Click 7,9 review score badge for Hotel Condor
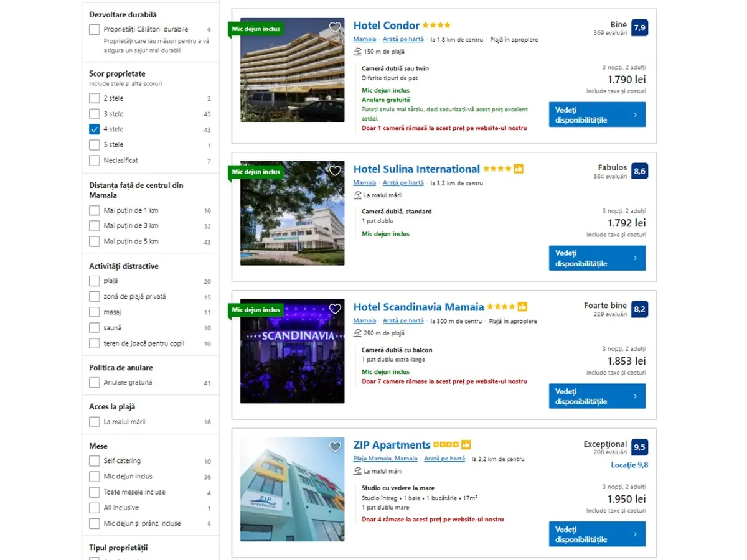The height and width of the screenshot is (560, 747). point(639,28)
